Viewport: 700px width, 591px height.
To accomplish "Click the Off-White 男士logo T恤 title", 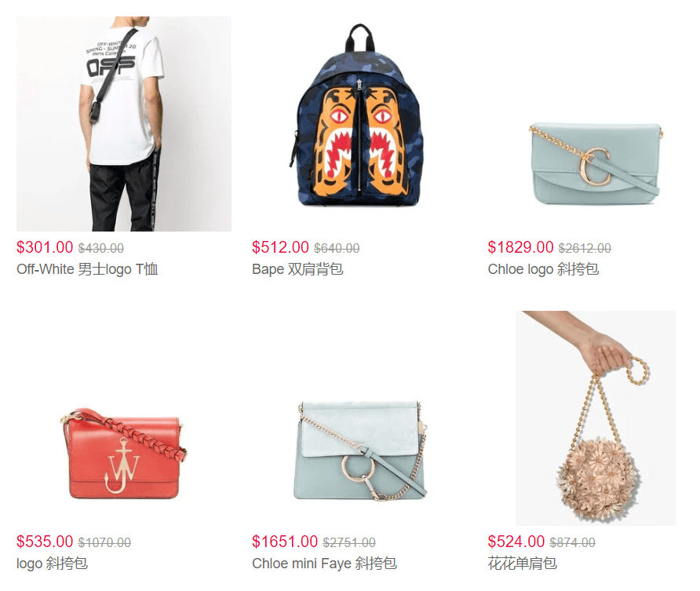I will (88, 269).
